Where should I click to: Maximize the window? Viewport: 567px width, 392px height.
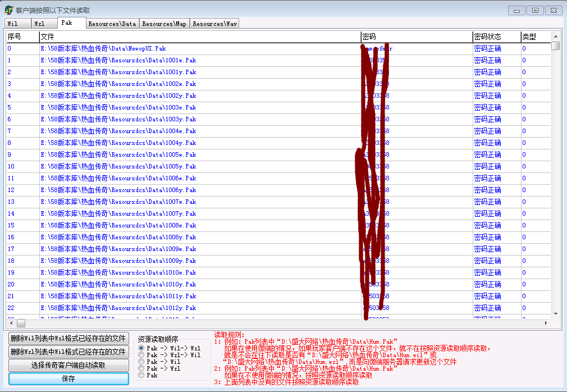pos(535,11)
